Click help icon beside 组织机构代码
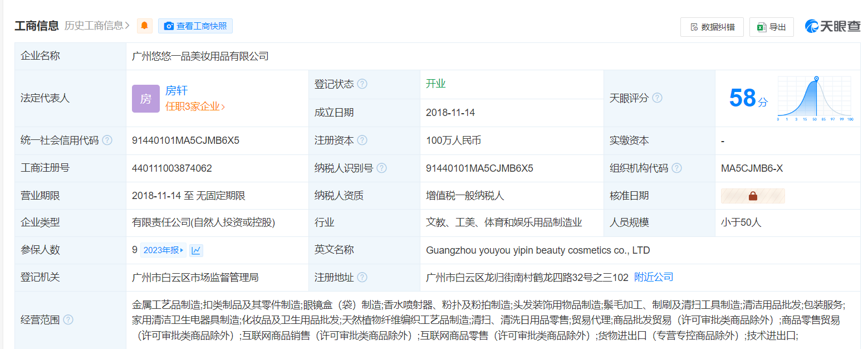Screen dimensions: 868x349 [x=676, y=168]
